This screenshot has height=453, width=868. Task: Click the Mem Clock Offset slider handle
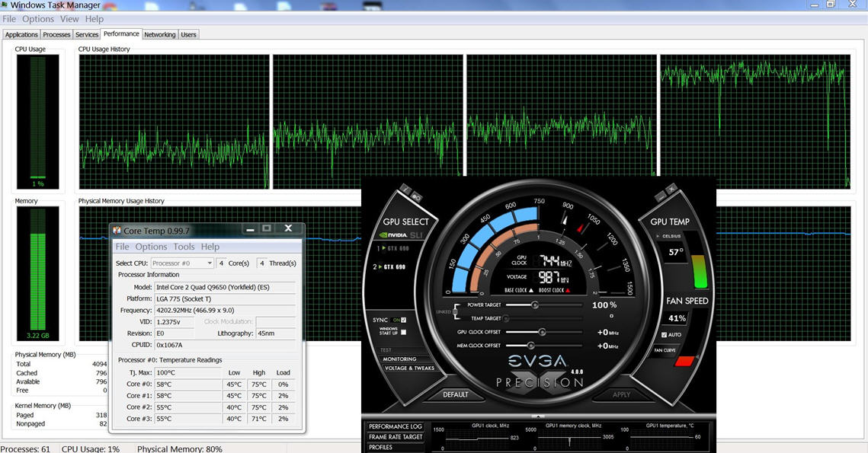[x=531, y=346]
